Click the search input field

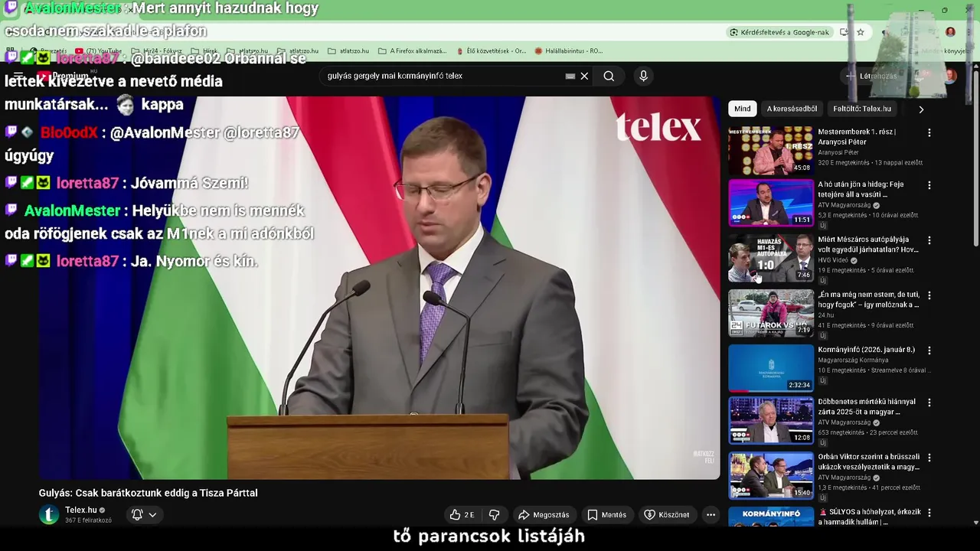tap(444, 76)
